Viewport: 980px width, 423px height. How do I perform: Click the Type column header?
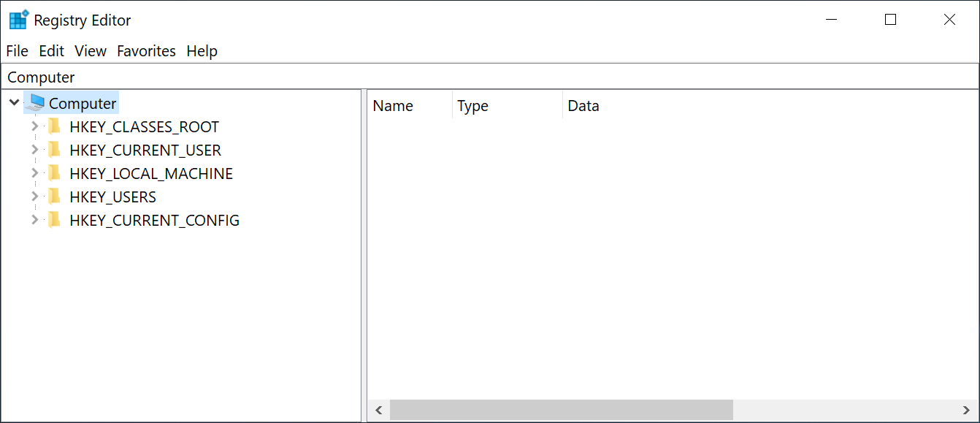[472, 106]
